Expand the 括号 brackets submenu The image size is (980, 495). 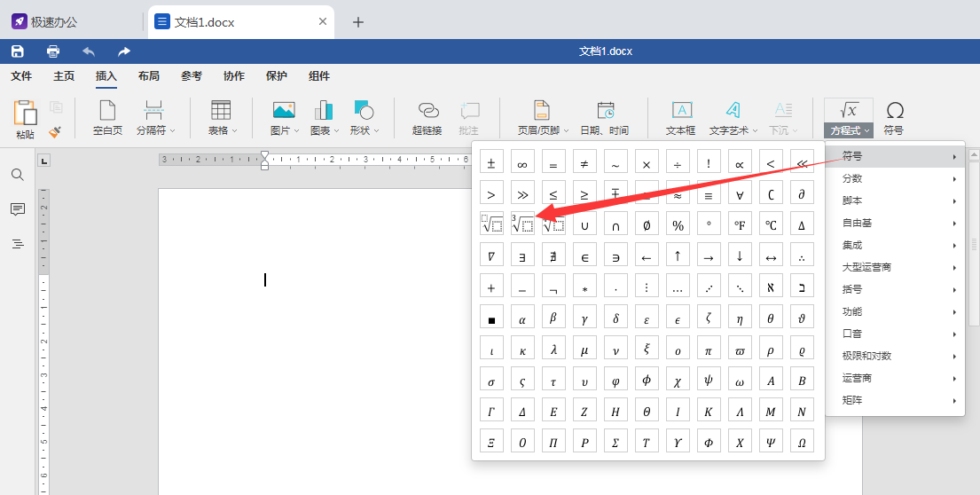(895, 289)
